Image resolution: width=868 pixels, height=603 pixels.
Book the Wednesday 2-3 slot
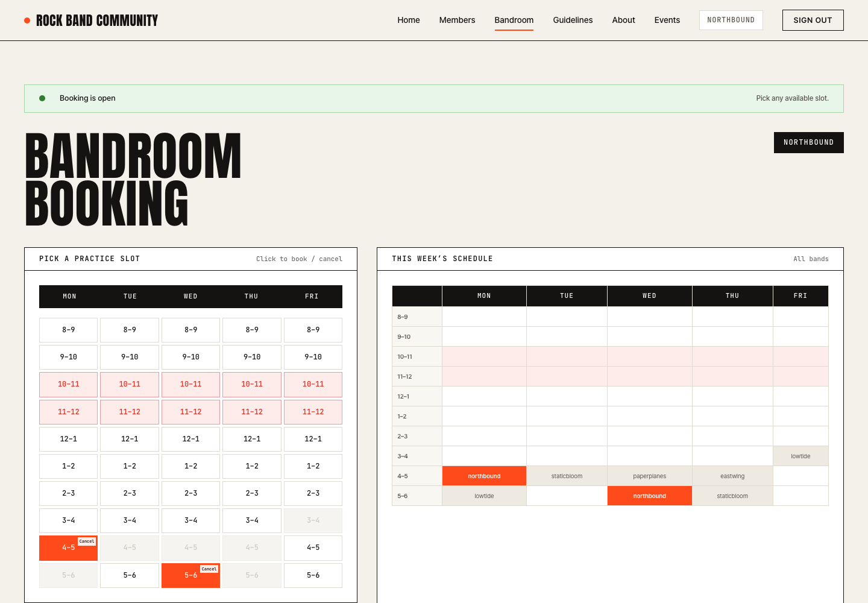(x=191, y=493)
